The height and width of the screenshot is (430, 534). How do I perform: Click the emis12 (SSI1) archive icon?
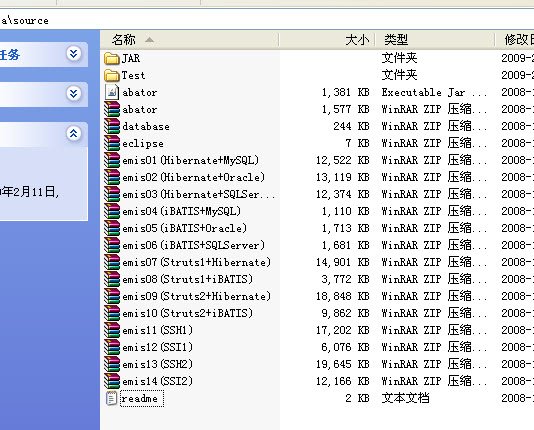[112, 348]
